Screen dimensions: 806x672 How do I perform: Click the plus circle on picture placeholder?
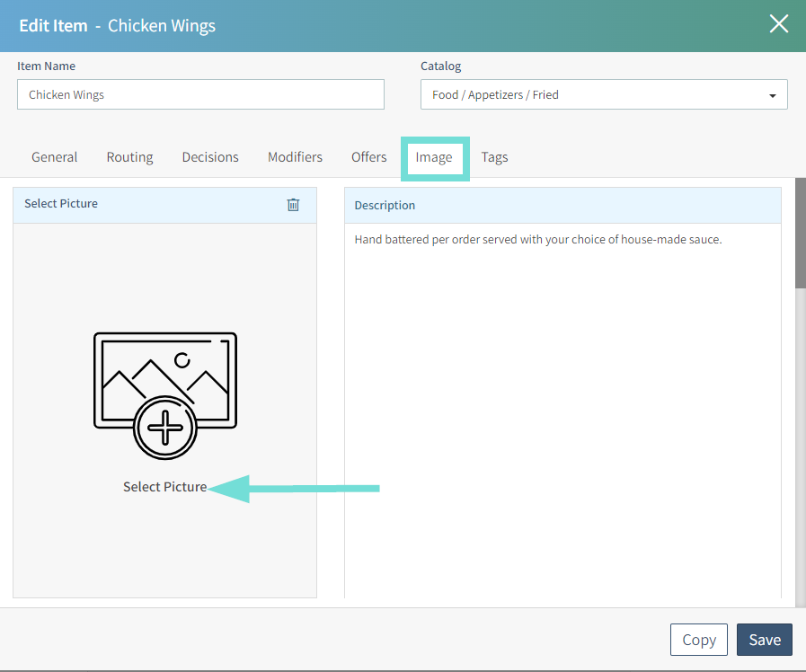(x=164, y=429)
